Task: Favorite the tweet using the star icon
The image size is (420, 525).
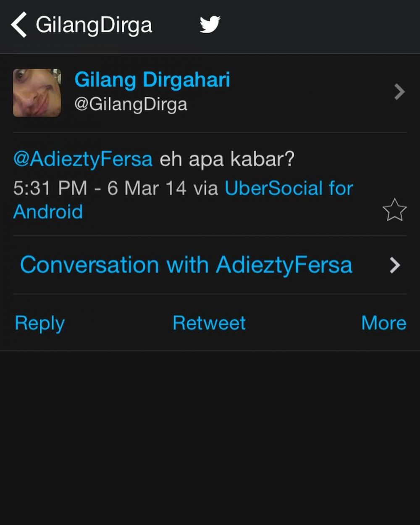Action: click(394, 209)
